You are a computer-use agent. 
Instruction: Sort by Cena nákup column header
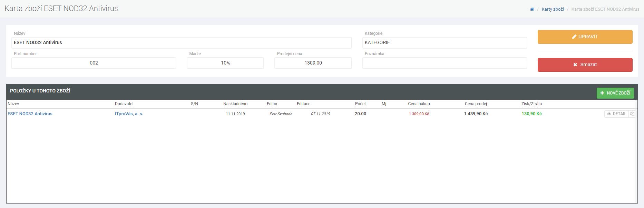point(419,104)
